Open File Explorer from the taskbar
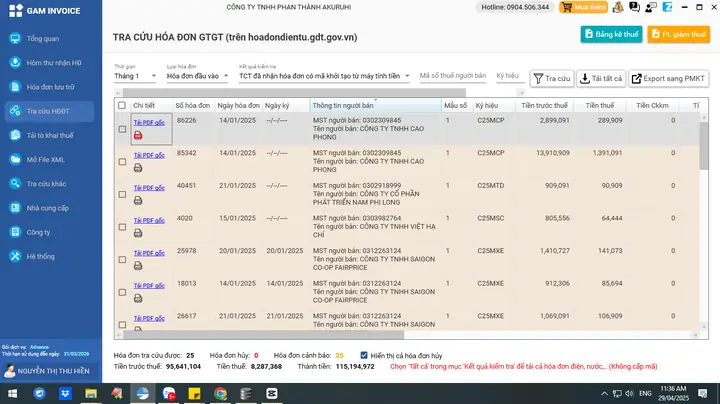The width and height of the screenshot is (720, 404). [91, 393]
